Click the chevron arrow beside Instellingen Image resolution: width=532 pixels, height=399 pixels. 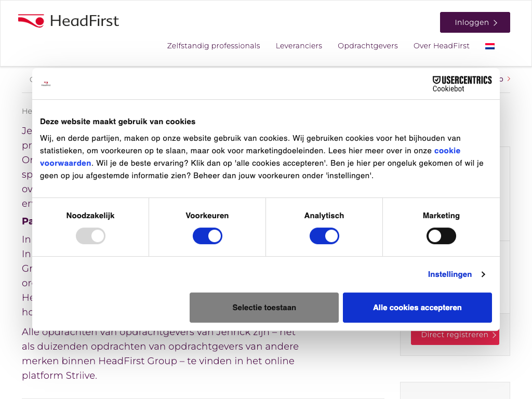(x=483, y=274)
